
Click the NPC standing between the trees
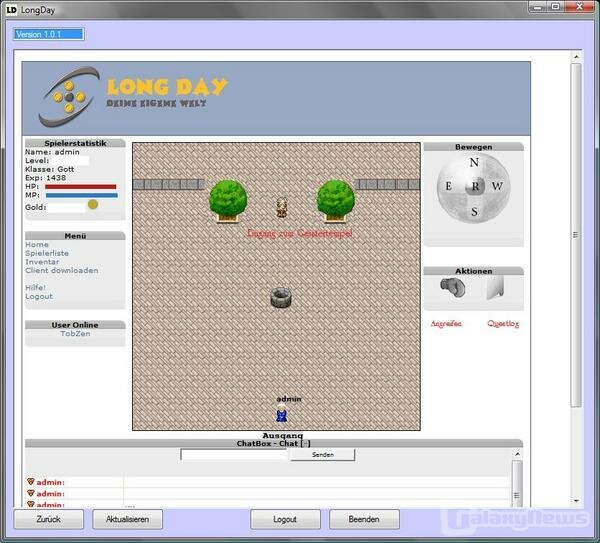pyautogui.click(x=282, y=207)
